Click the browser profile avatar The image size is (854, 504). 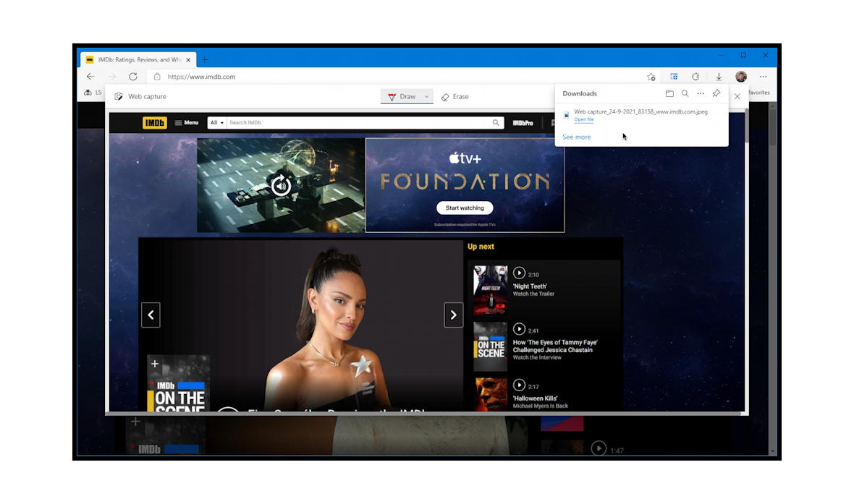pyautogui.click(x=740, y=76)
